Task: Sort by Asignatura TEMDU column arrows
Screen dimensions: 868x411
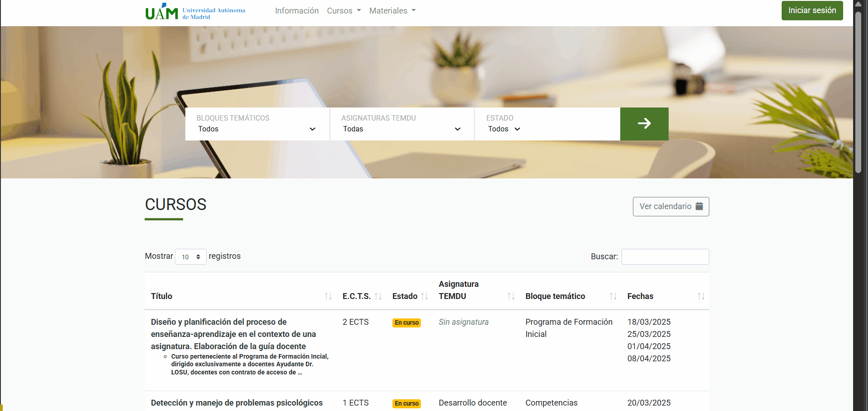Action: (x=511, y=296)
